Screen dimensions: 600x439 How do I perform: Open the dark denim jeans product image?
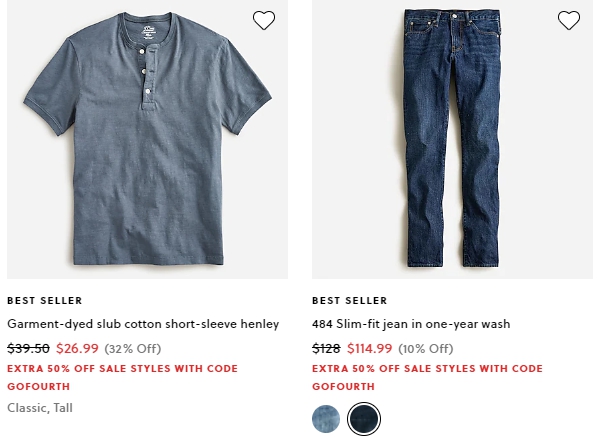click(x=452, y=139)
